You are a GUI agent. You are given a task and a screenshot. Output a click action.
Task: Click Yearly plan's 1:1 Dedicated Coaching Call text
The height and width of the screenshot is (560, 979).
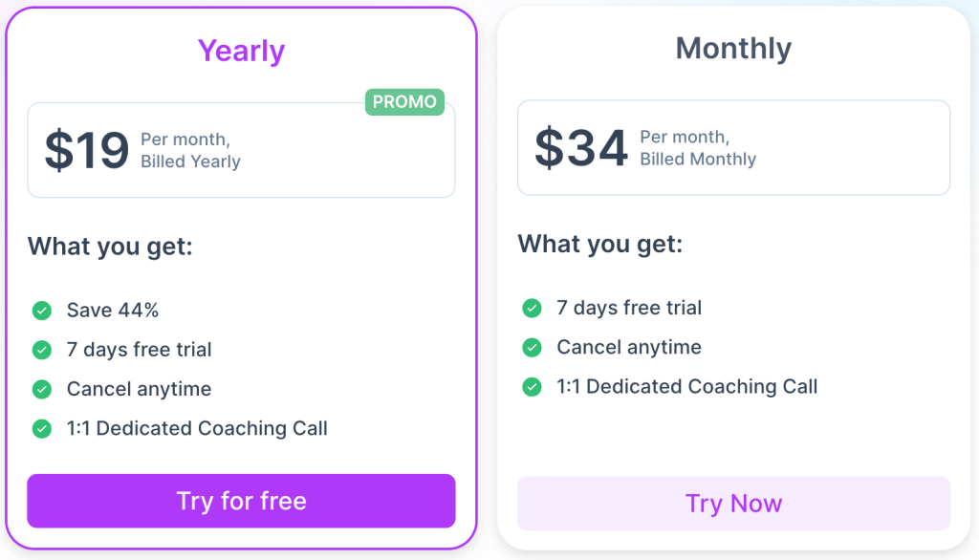coord(197,428)
